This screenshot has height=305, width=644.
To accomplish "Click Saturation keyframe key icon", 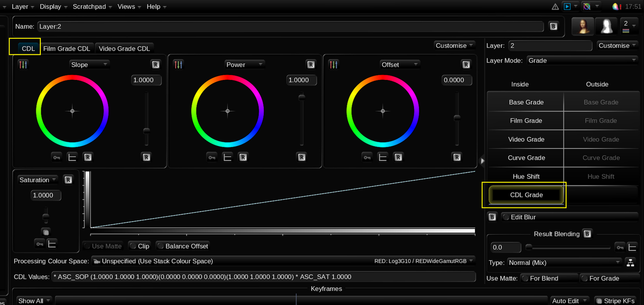I will point(39,244).
